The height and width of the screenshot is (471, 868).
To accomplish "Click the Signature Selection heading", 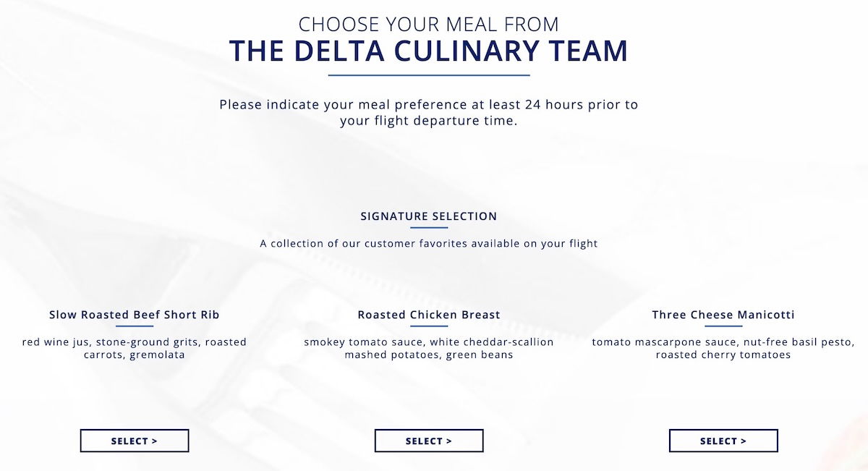I will coord(429,216).
